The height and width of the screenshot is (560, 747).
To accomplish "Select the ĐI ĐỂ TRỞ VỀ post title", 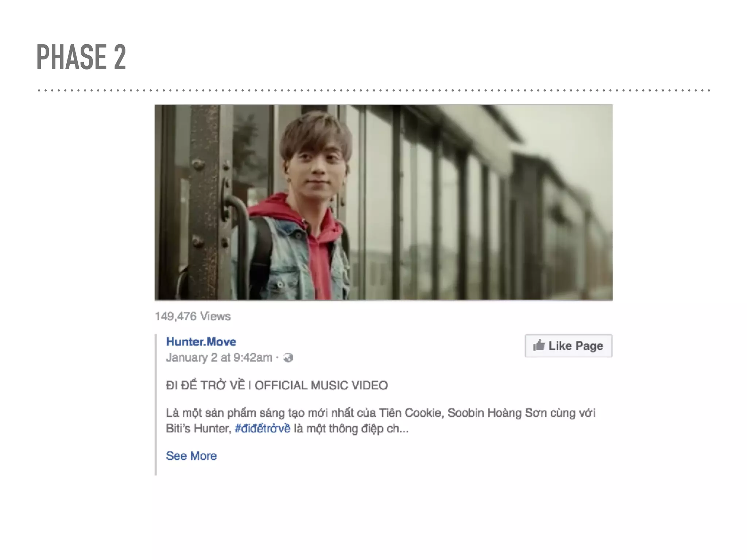I will tap(205, 385).
